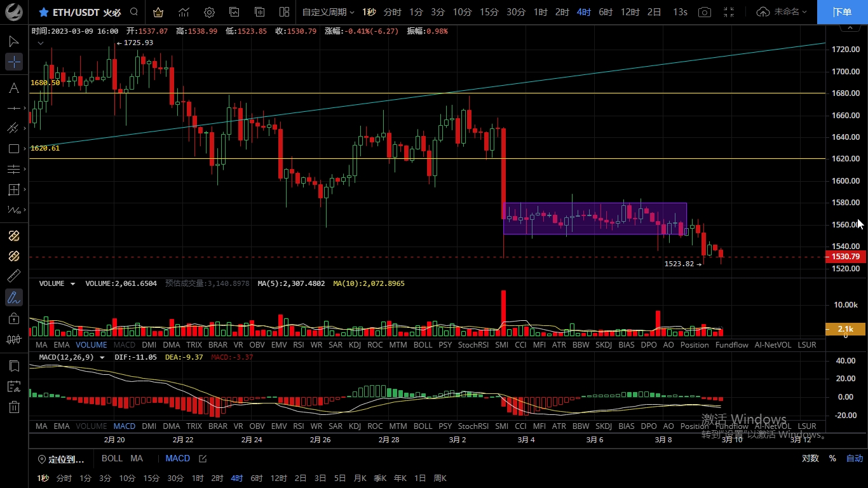Toggle percent scale mode

(832, 459)
